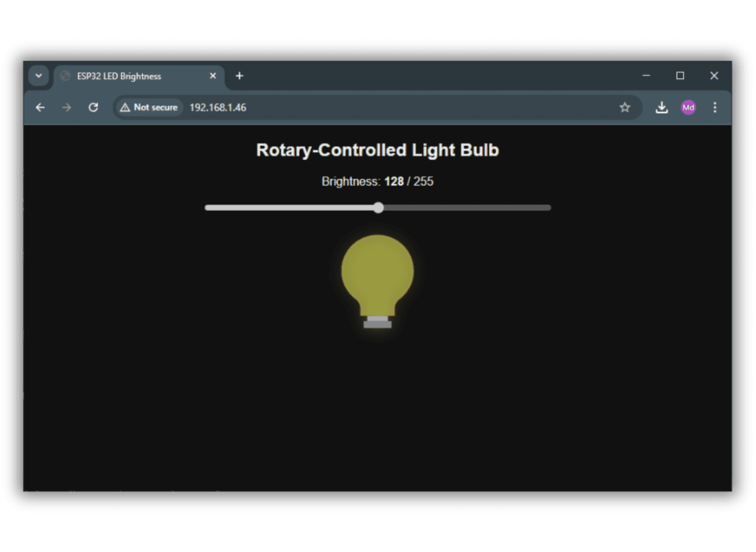Go back to the previous page
Viewport: 756px width, 552px height.
click(40, 107)
